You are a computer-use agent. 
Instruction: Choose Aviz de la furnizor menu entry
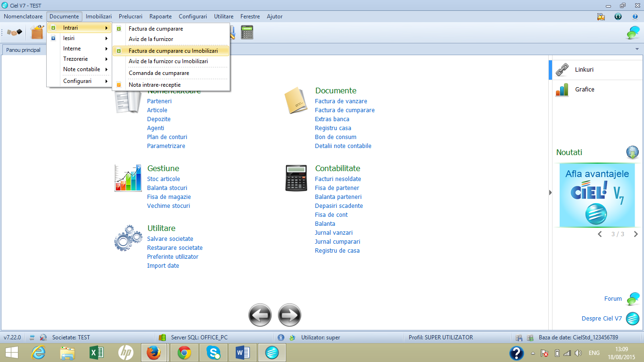point(171,39)
